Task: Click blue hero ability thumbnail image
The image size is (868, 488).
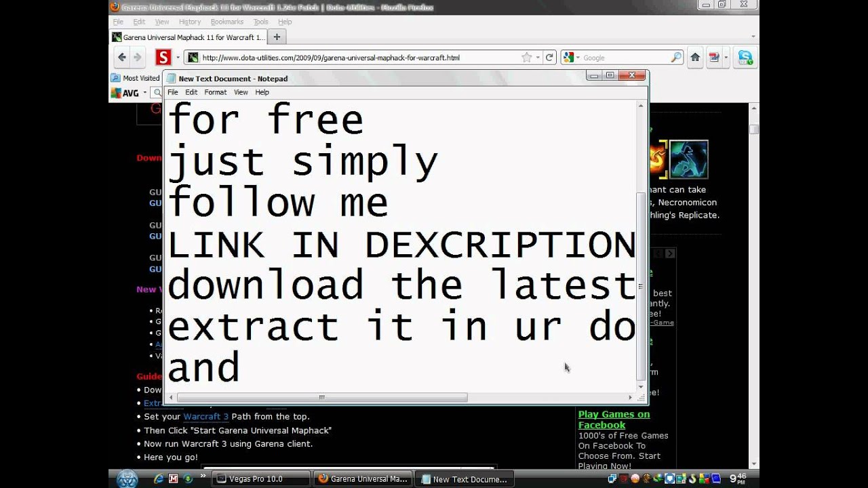Action: pos(689,159)
